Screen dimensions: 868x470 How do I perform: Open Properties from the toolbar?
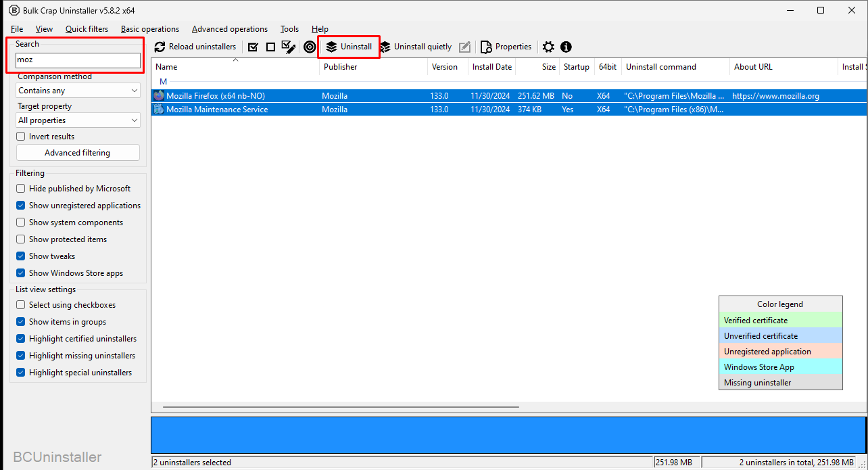point(506,47)
